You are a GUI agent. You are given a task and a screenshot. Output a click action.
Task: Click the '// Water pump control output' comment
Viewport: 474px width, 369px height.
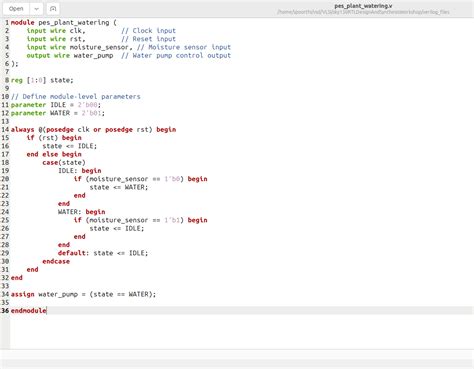coord(176,55)
